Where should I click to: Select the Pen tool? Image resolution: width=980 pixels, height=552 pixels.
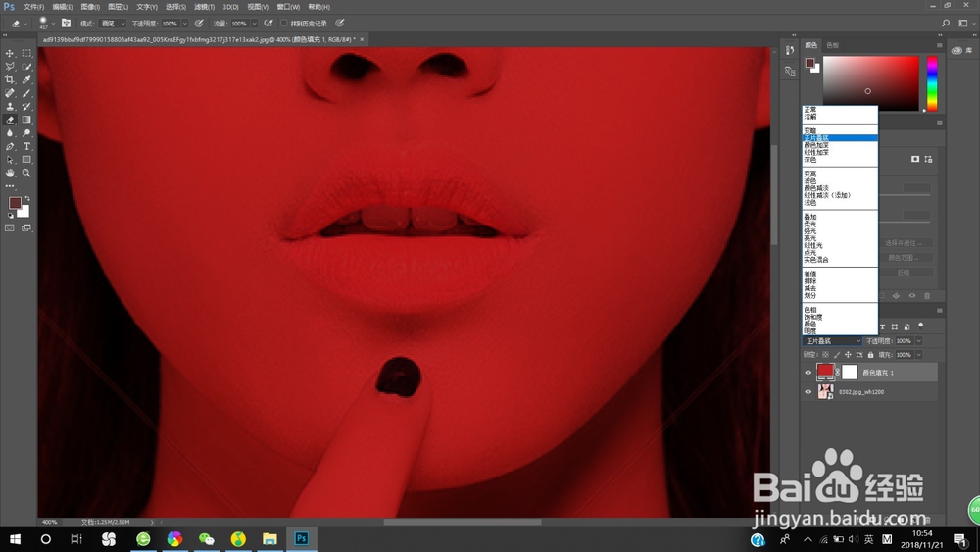pos(10,146)
